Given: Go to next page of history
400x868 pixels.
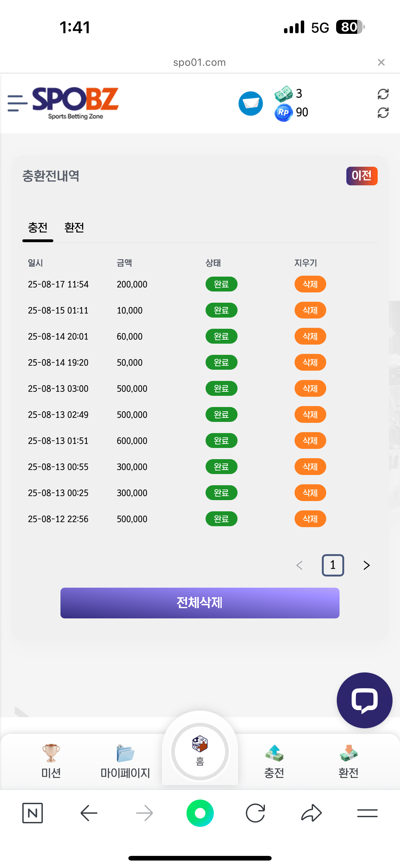Looking at the screenshot, I should coord(367,565).
